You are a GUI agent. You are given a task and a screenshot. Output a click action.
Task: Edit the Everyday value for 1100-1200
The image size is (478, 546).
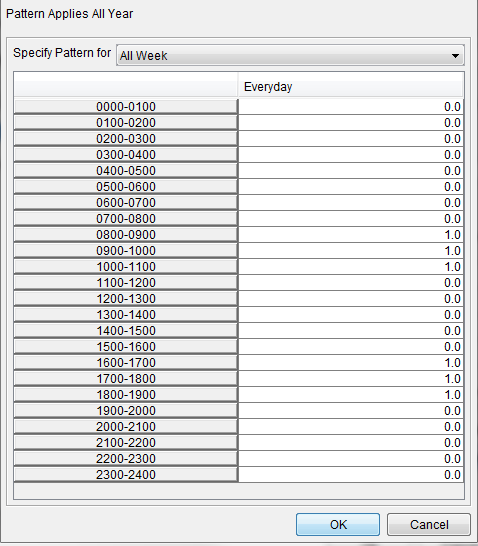tap(351, 283)
